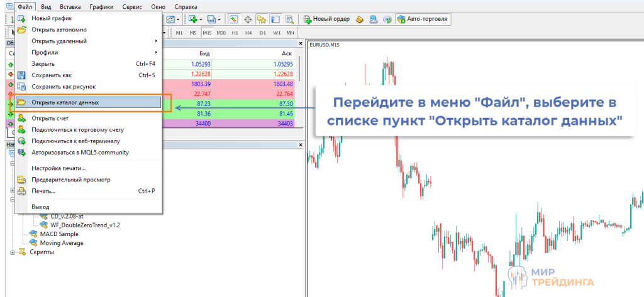
Task: Click the Новый ордер button
Action: [x=326, y=19]
